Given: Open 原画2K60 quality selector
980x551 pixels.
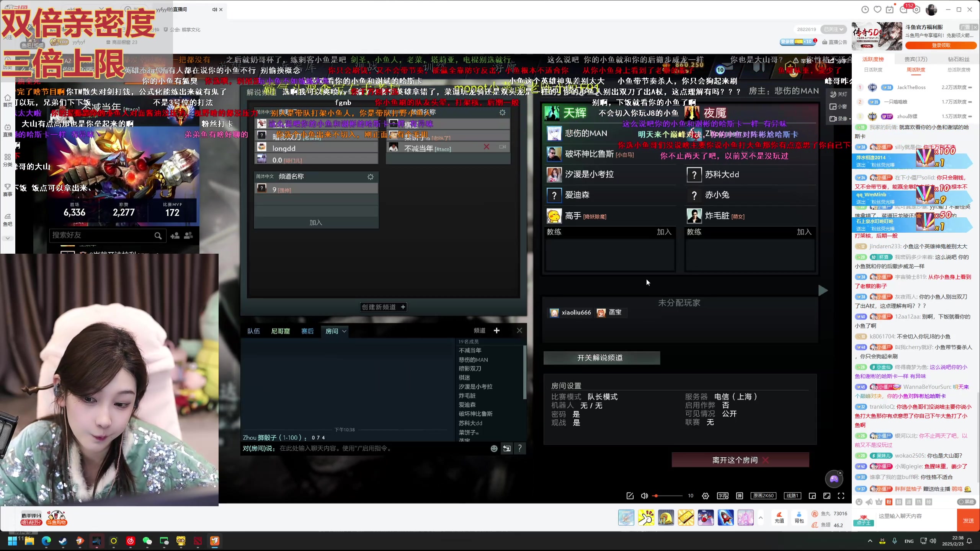Looking at the screenshot, I should (x=764, y=496).
